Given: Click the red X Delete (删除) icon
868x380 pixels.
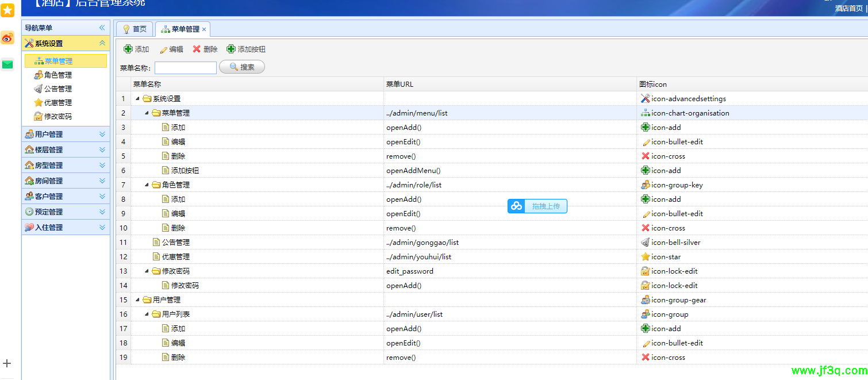Looking at the screenshot, I should pos(197,49).
